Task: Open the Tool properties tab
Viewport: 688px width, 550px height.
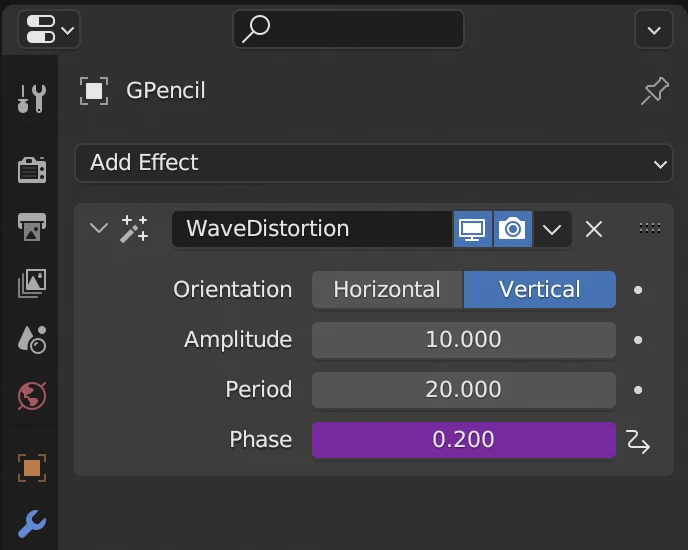Action: point(32,98)
